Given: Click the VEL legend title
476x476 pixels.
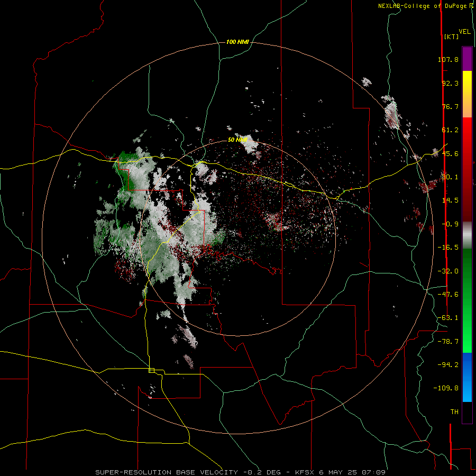Looking at the screenshot, I should click(464, 32).
